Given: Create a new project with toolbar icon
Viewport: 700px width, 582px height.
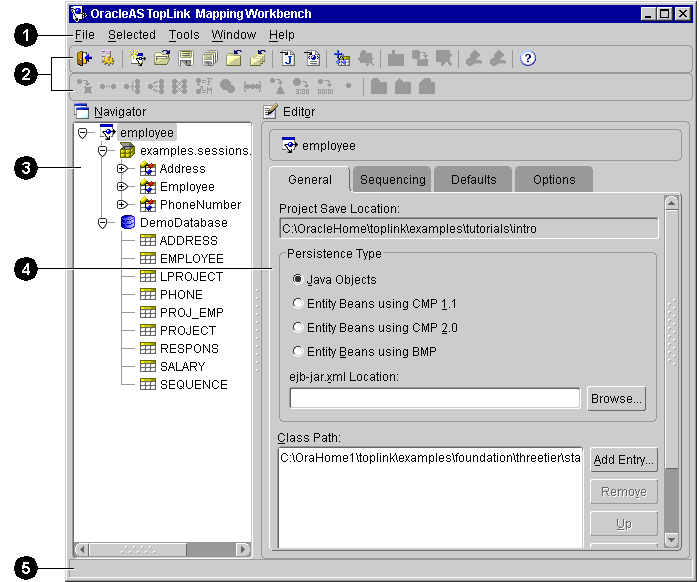Looking at the screenshot, I should point(138,58).
